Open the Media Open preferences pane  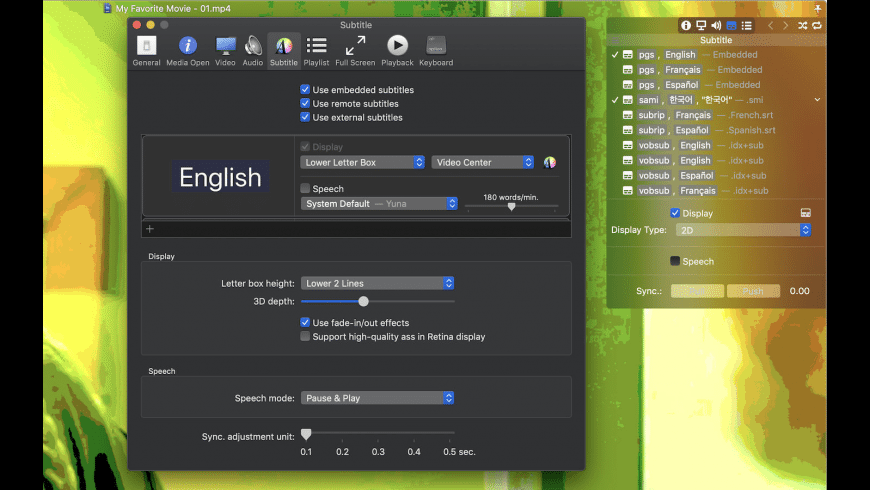pos(188,51)
